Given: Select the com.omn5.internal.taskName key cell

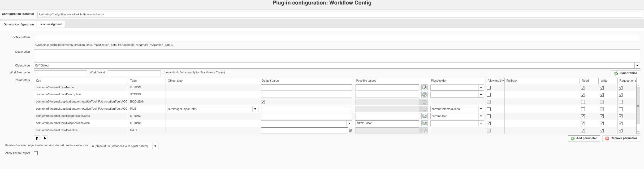Looking at the screenshot, I should [81, 87].
